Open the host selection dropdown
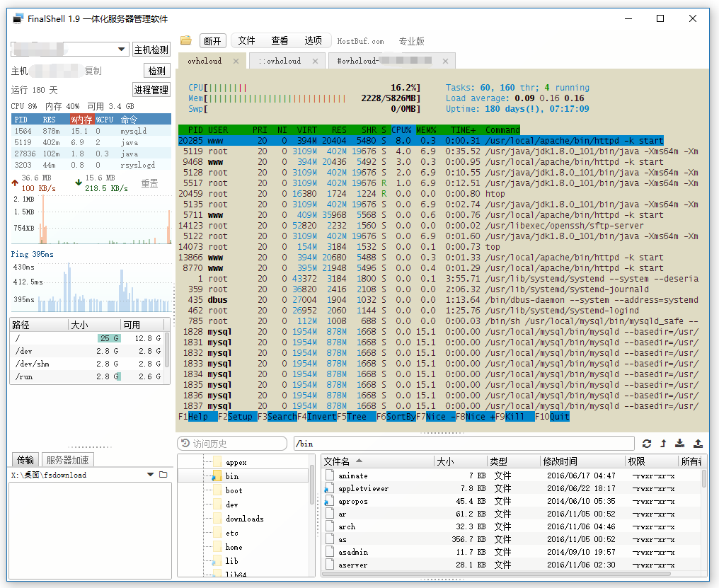 click(x=122, y=50)
